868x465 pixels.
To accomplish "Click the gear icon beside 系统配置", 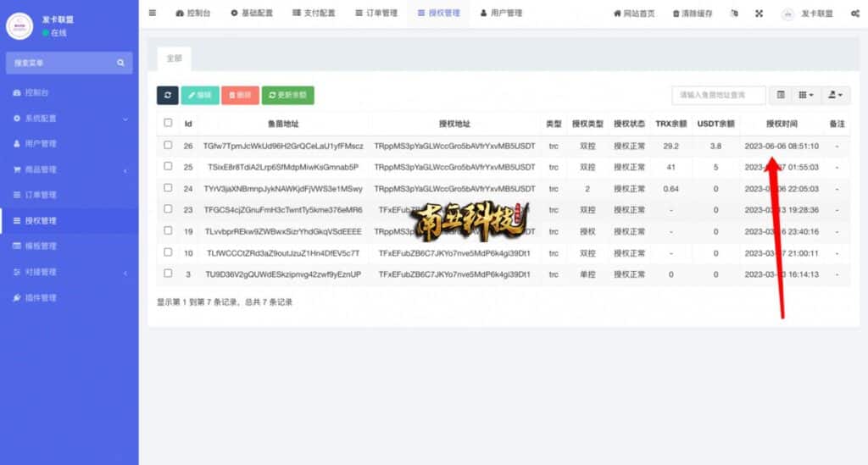I will pyautogui.click(x=17, y=119).
